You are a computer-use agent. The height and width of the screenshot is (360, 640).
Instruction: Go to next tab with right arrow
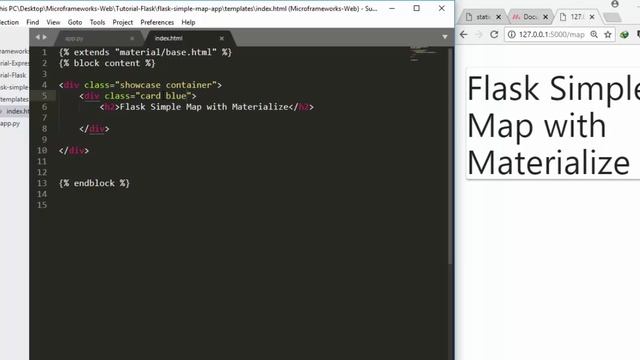coord(45,37)
